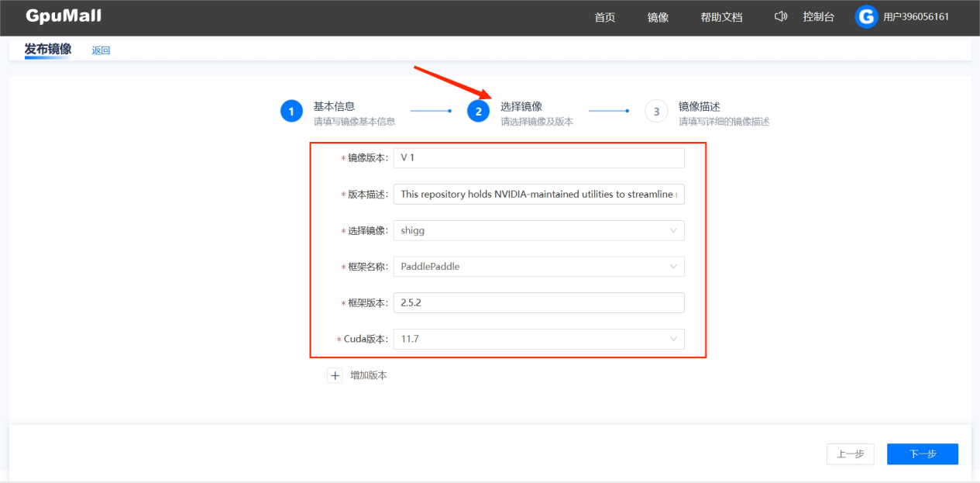Click the 选择镜像 step title
Screen dimensions: 980x483
(521, 106)
